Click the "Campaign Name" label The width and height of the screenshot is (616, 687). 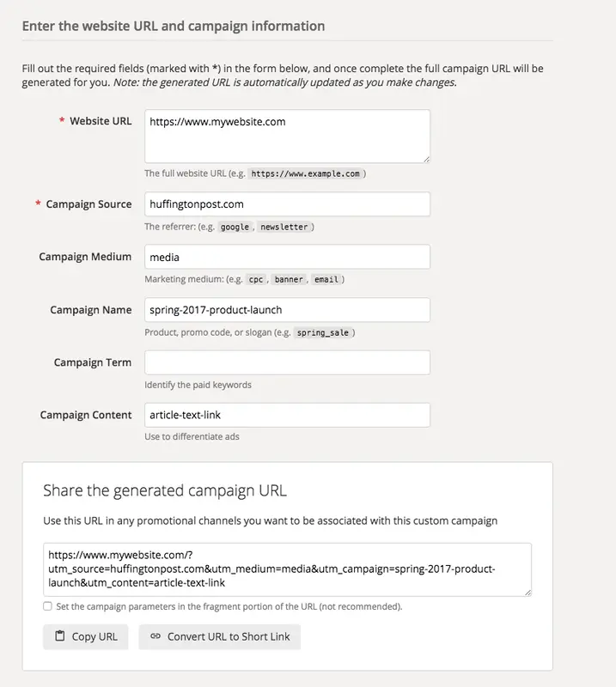(x=90, y=310)
